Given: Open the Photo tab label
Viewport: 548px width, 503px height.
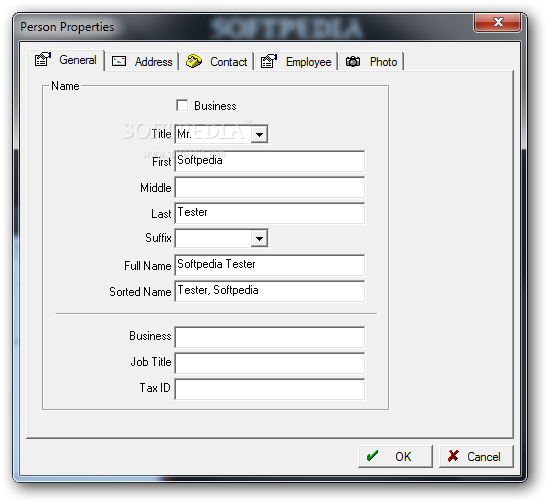Looking at the screenshot, I should [383, 62].
